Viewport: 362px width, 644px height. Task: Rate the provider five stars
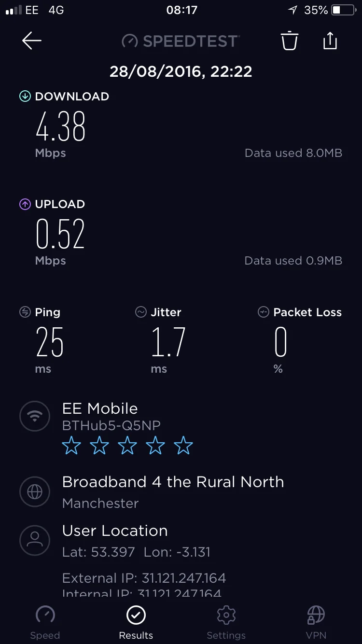(x=183, y=446)
